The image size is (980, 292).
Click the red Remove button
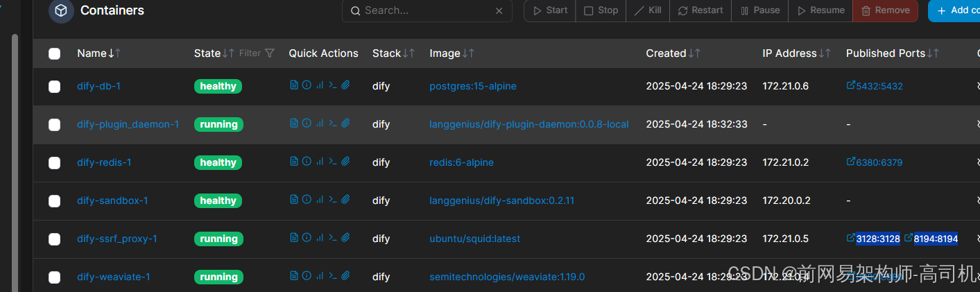click(x=885, y=10)
